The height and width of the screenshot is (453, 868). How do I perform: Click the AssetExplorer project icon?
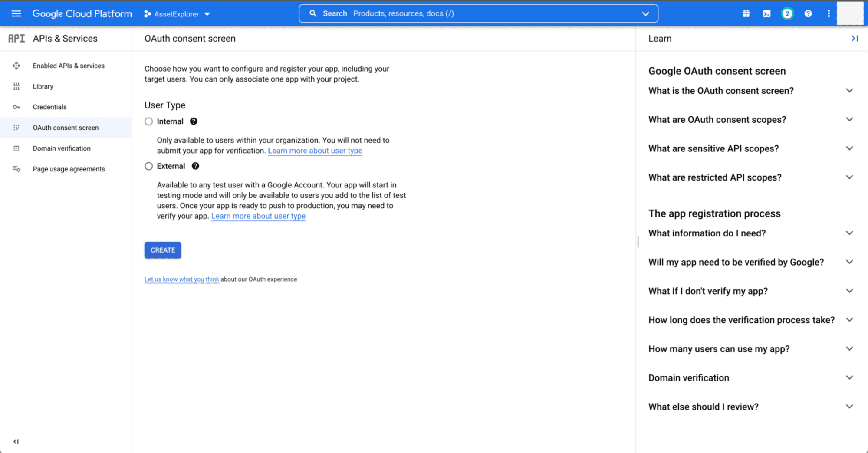(x=148, y=14)
